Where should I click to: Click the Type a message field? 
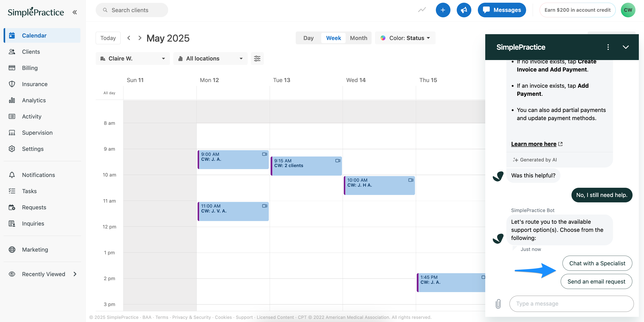click(571, 304)
